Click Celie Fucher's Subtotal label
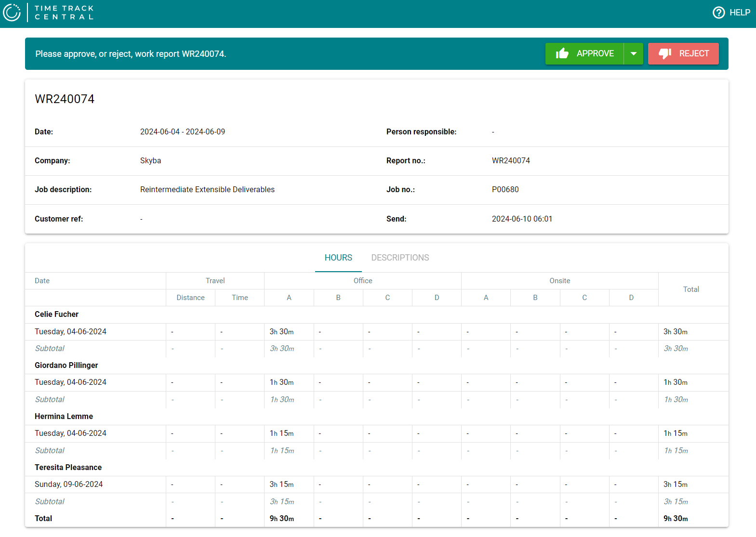756x537 pixels. point(50,349)
